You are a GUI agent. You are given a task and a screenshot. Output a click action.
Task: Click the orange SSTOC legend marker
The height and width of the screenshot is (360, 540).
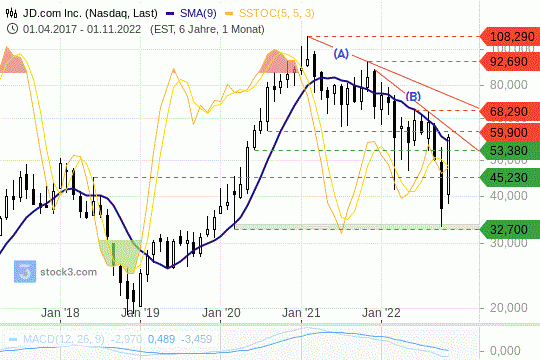point(229,14)
